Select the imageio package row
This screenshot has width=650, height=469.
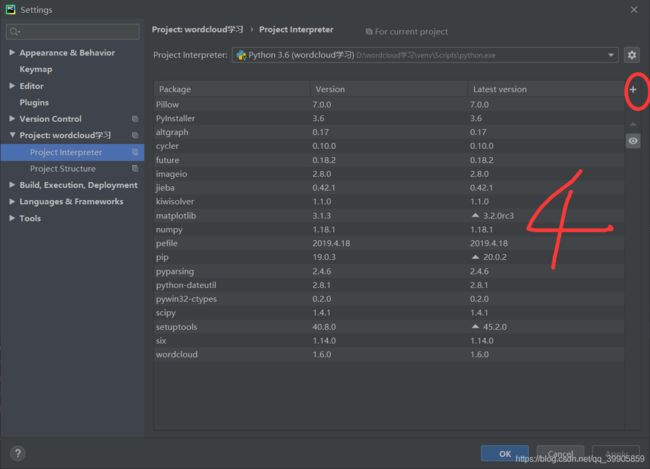[x=389, y=174]
